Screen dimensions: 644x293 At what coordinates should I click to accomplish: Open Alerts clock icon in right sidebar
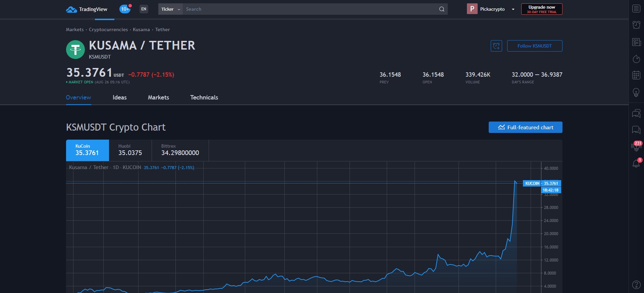point(636,25)
